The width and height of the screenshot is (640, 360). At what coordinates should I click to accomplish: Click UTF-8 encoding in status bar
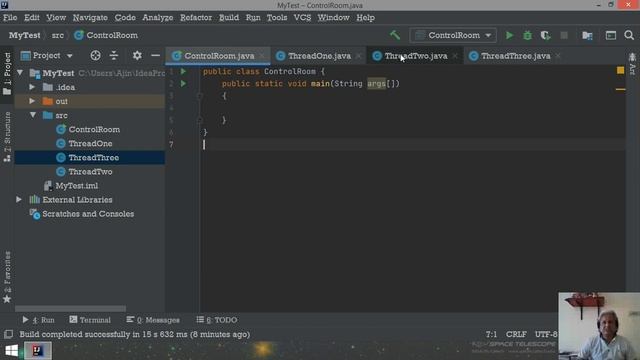click(x=547, y=334)
